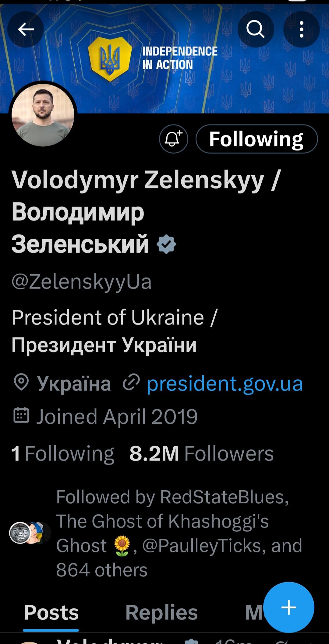329x644 pixels.
Task: View the 8.2M Followers list
Action: click(201, 453)
